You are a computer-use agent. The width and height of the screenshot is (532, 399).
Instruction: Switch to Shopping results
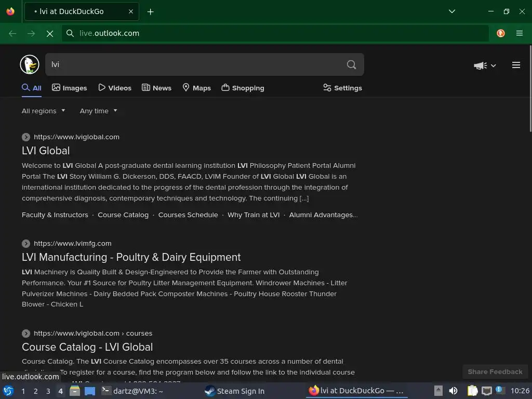pos(243,88)
